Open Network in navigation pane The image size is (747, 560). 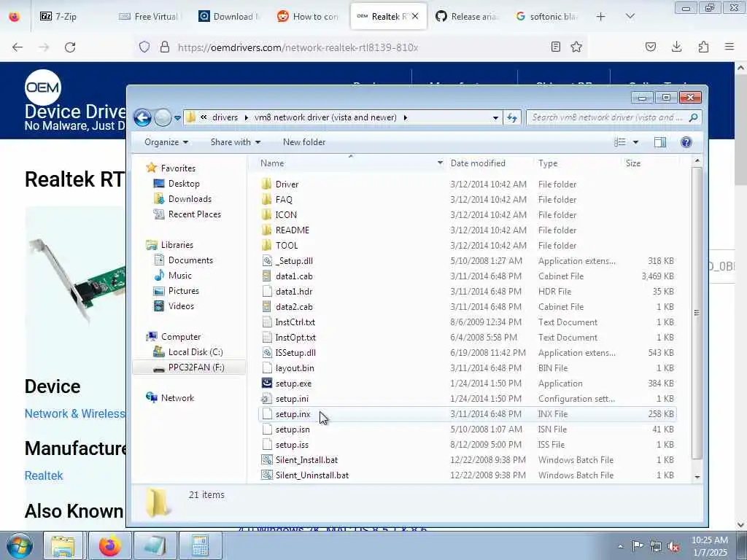click(x=177, y=397)
